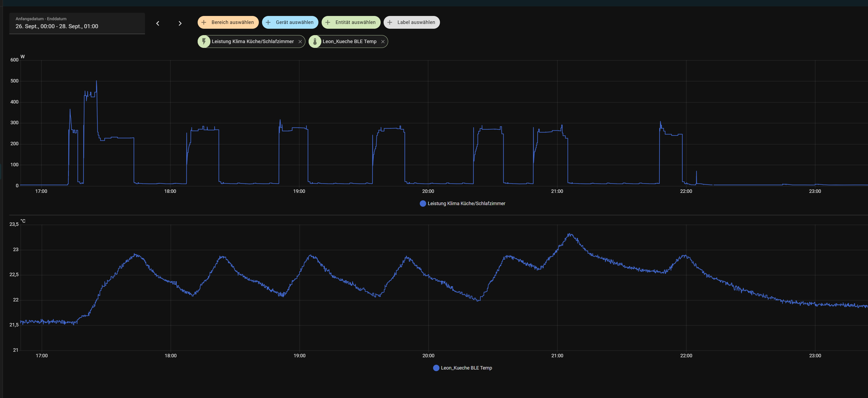Remove Leistung Klima Küche/Schlafzimmer chip
Screen dimensions: 868x398
click(x=300, y=42)
